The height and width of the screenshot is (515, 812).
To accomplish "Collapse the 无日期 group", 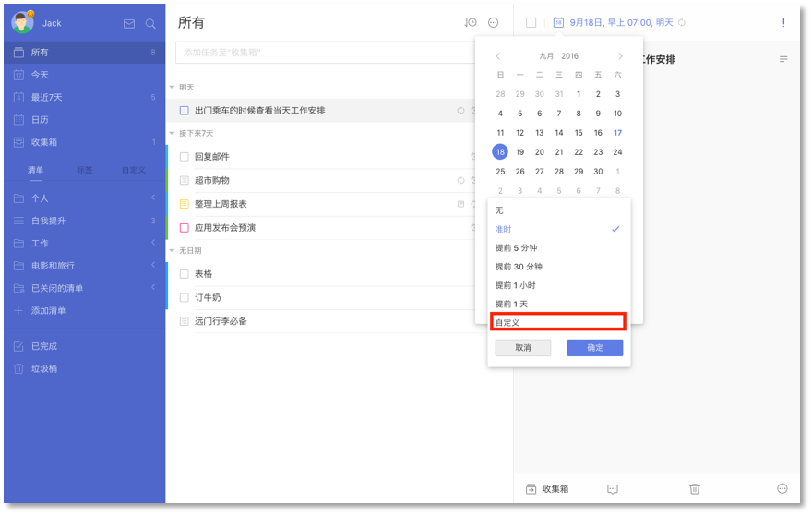I will click(172, 251).
